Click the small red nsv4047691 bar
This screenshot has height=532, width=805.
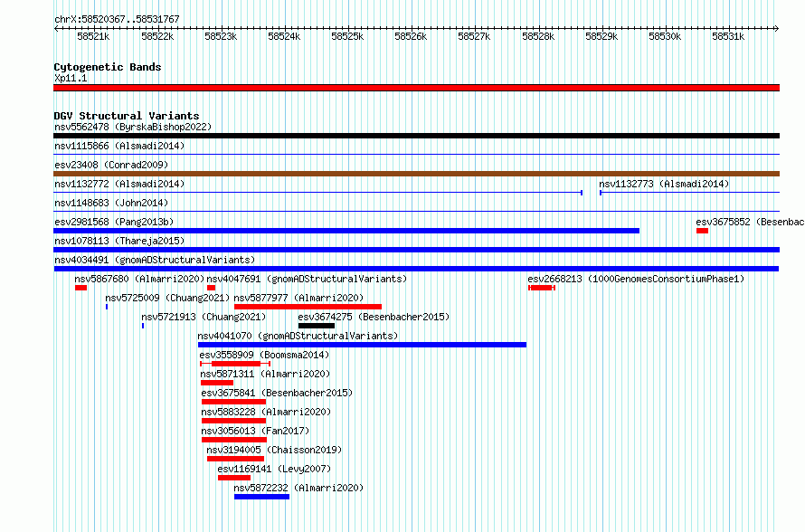pos(211,288)
